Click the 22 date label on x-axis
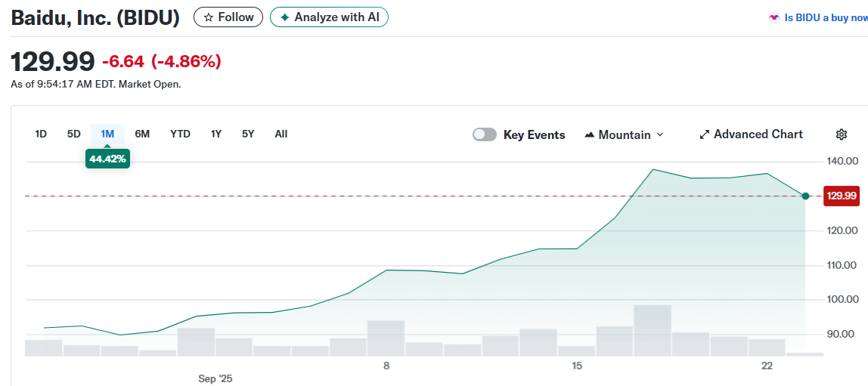Image resolution: width=868 pixels, height=386 pixels. pyautogui.click(x=767, y=366)
